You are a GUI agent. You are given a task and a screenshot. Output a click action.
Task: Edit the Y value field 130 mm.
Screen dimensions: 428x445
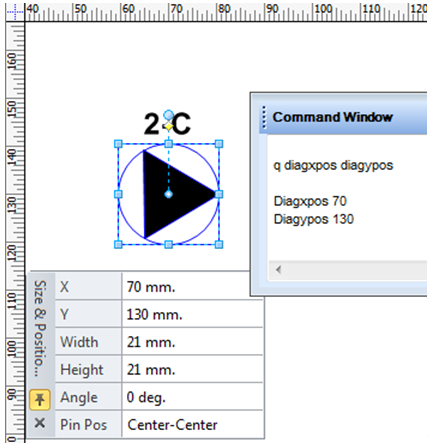point(193,314)
